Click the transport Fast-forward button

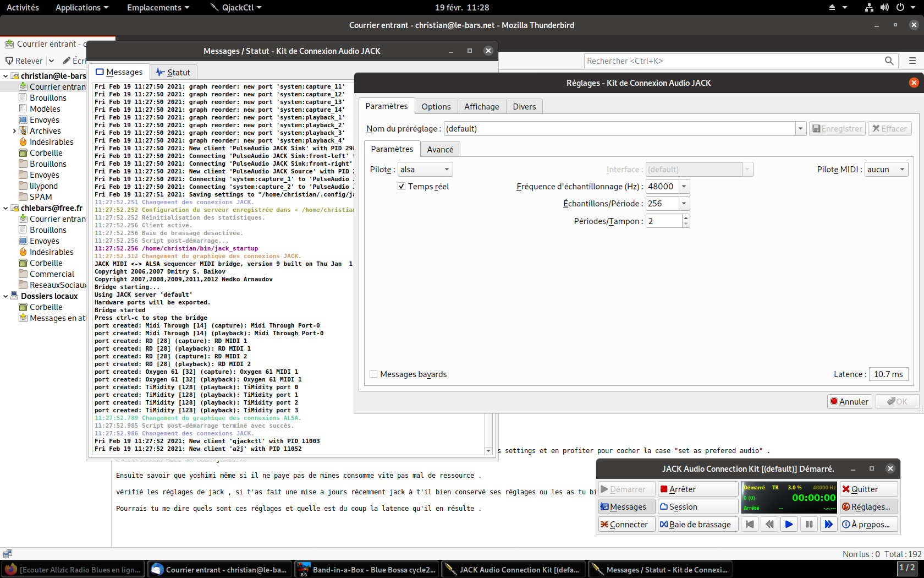pos(828,525)
